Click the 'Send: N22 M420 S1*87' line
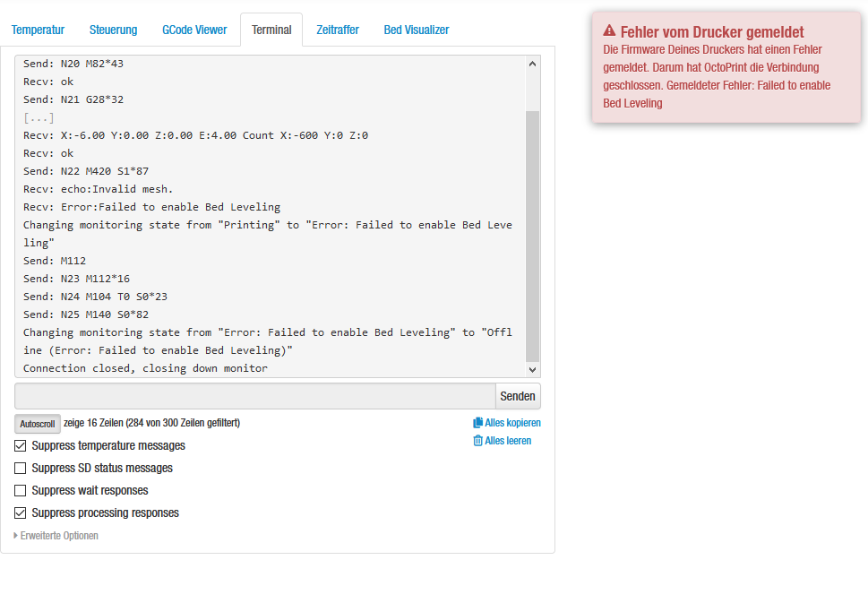 pos(86,172)
